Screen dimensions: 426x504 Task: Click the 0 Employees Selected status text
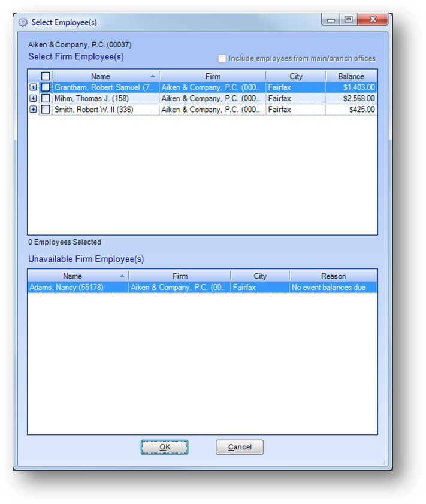[x=65, y=242]
